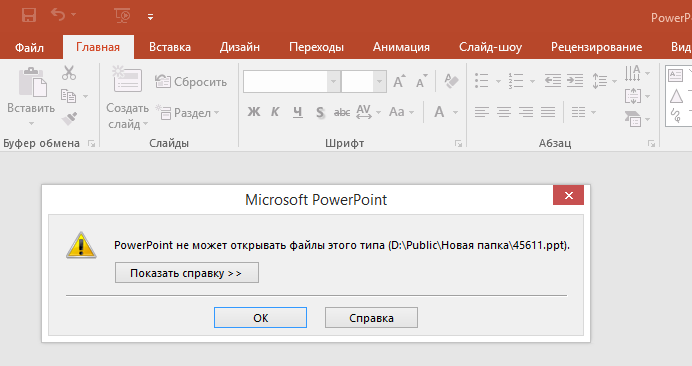Screen dimensions: 692x366
Task: Toggle underline Ч formatting
Action: [x=297, y=112]
